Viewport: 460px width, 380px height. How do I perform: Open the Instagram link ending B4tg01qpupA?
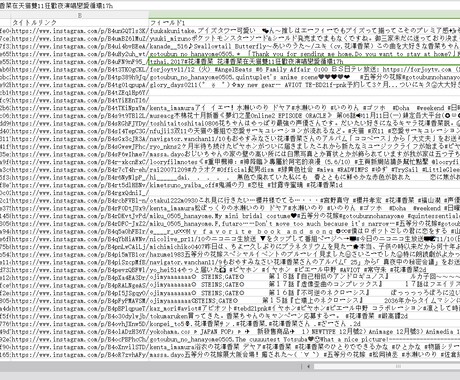80,85
